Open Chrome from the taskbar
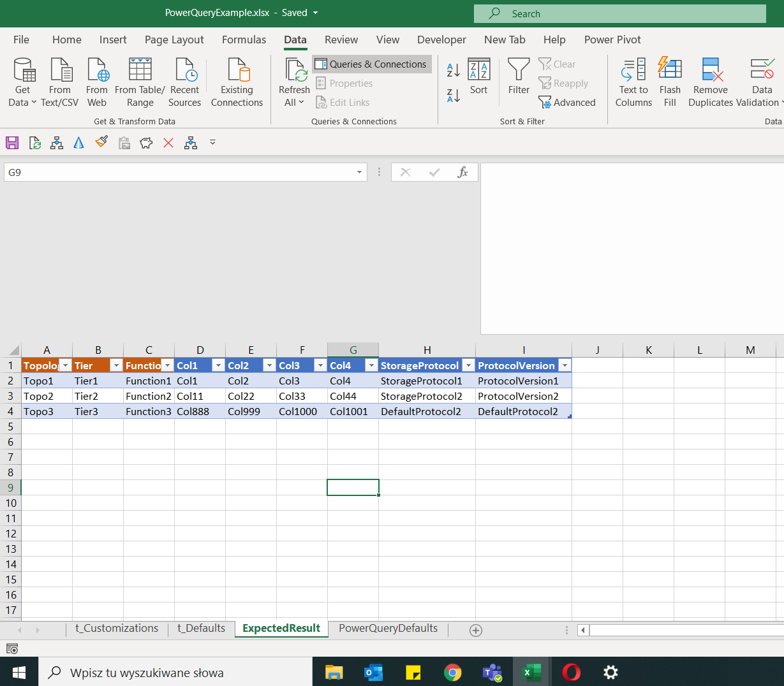 click(x=452, y=672)
